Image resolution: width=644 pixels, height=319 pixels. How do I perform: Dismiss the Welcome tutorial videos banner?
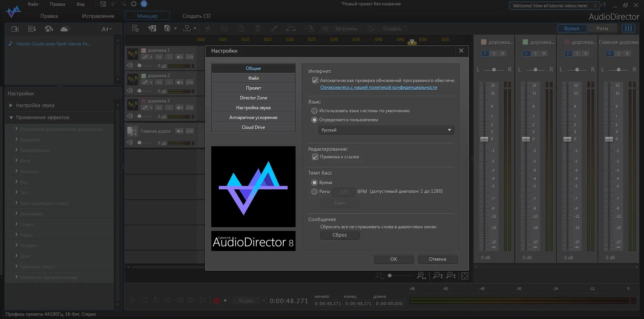(x=595, y=6)
